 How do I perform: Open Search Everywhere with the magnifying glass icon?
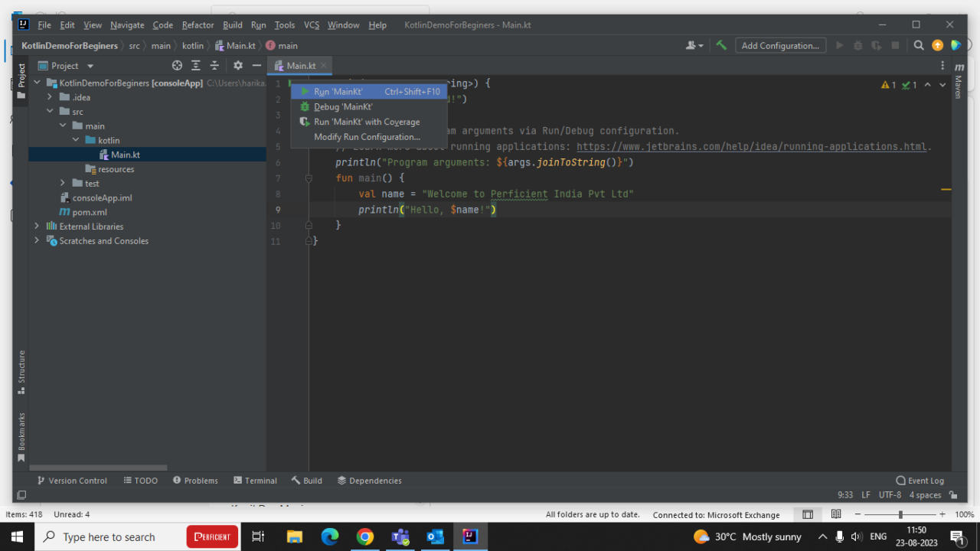coord(918,45)
